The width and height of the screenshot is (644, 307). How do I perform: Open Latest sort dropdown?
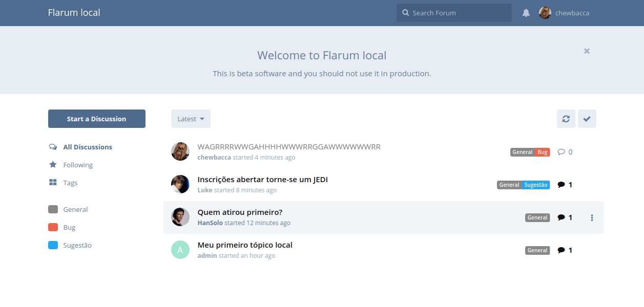[191, 119]
